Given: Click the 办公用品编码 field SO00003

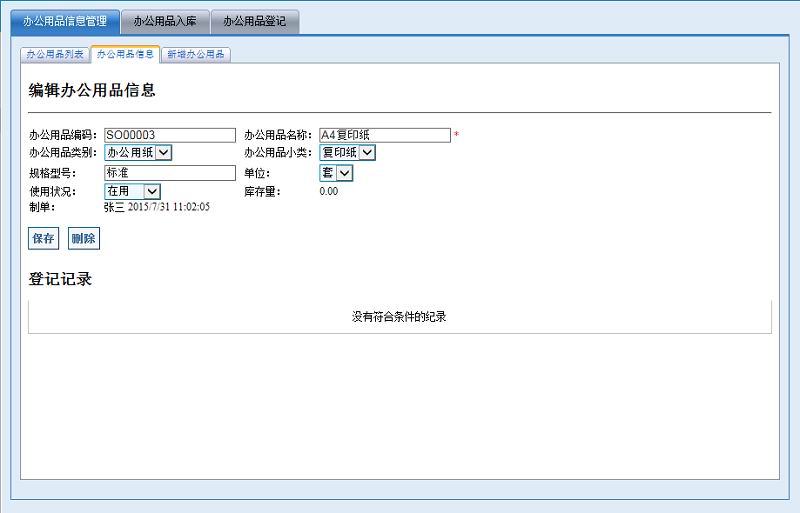Looking at the screenshot, I should pos(170,135).
